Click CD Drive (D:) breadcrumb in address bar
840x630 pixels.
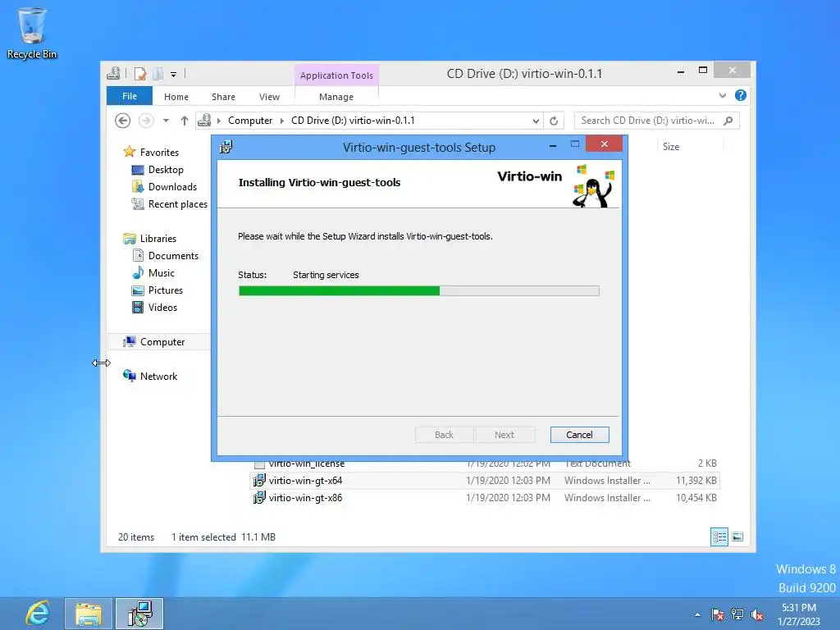(x=353, y=121)
